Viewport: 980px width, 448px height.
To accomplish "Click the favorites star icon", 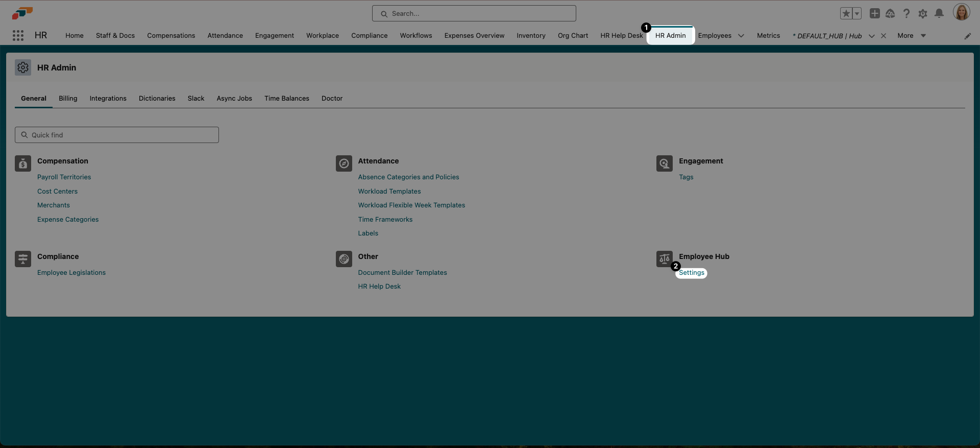I will 846,14.
